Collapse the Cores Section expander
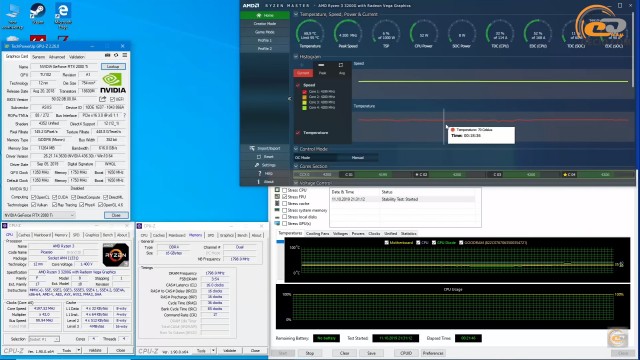The image size is (640, 360). [x=296, y=166]
